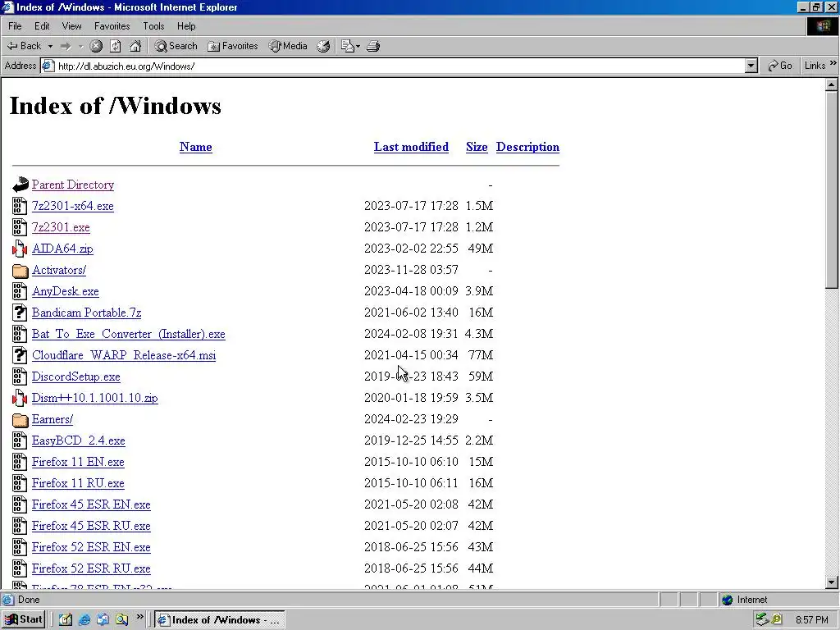
Task: Print page using the printer icon
Action: click(x=373, y=46)
